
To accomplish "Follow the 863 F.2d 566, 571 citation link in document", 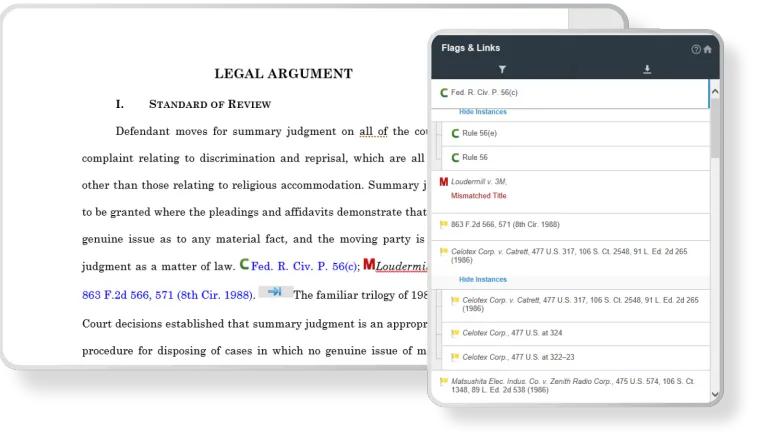I will click(x=166, y=295).
